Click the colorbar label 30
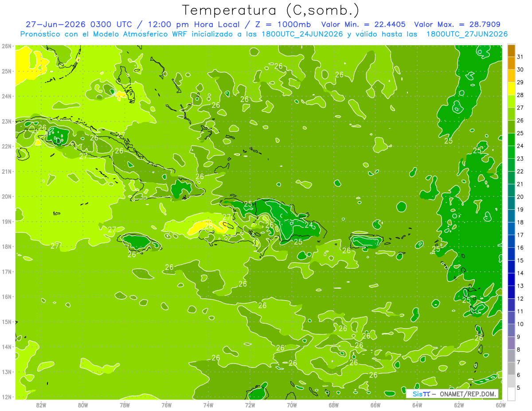This screenshot has height=411, width=532. point(520,69)
